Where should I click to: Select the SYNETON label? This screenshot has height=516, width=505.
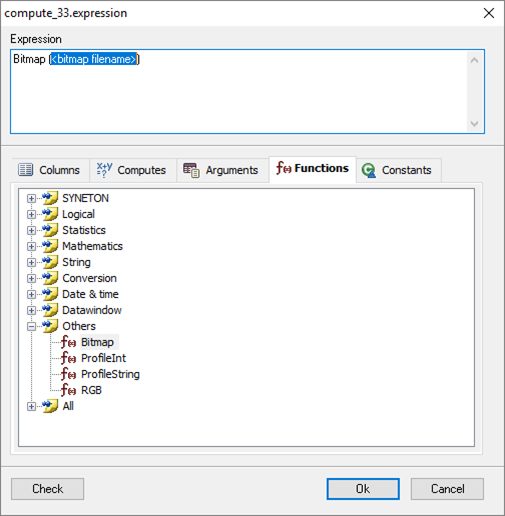pyautogui.click(x=85, y=198)
